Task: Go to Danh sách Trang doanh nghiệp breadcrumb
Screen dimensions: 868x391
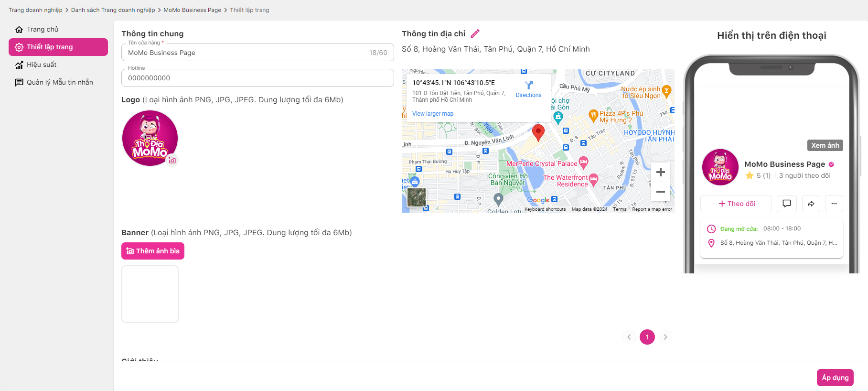Action: point(113,10)
